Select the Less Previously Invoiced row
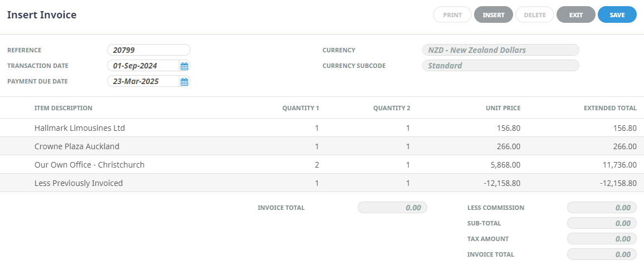Image resolution: width=644 pixels, height=265 pixels. (x=79, y=183)
